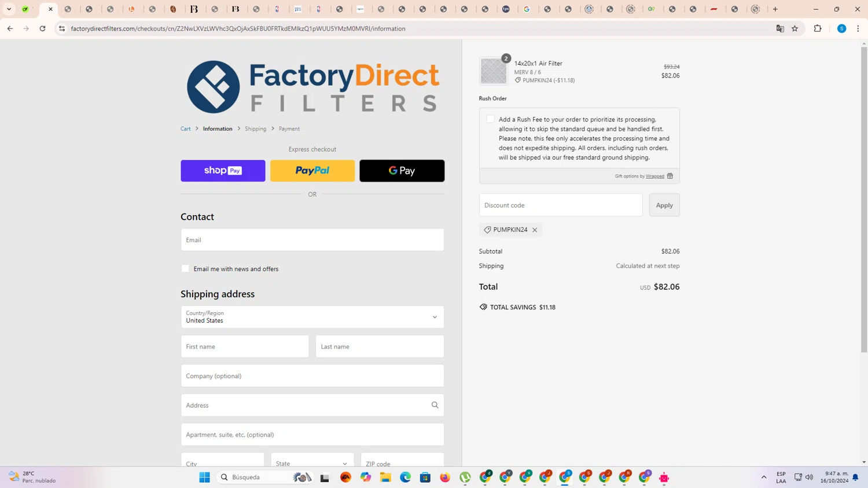Viewport: 868px width, 488px height.
Task: Focus the Company (optional) field
Action: 312,376
